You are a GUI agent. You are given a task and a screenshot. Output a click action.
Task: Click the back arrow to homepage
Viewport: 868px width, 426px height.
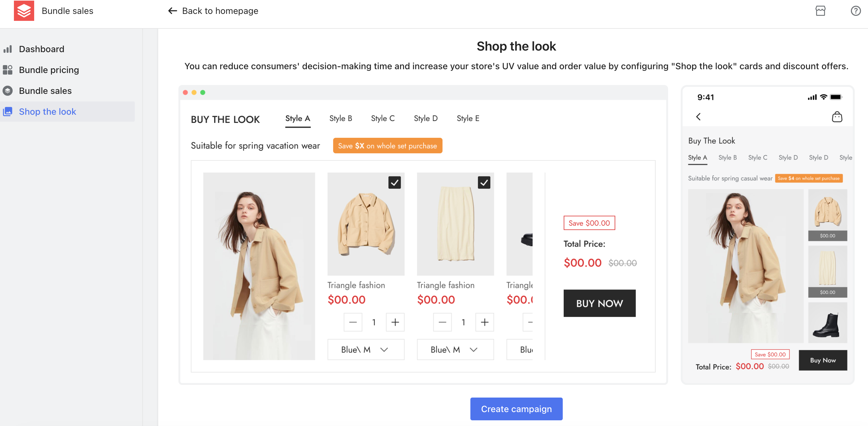[172, 11]
